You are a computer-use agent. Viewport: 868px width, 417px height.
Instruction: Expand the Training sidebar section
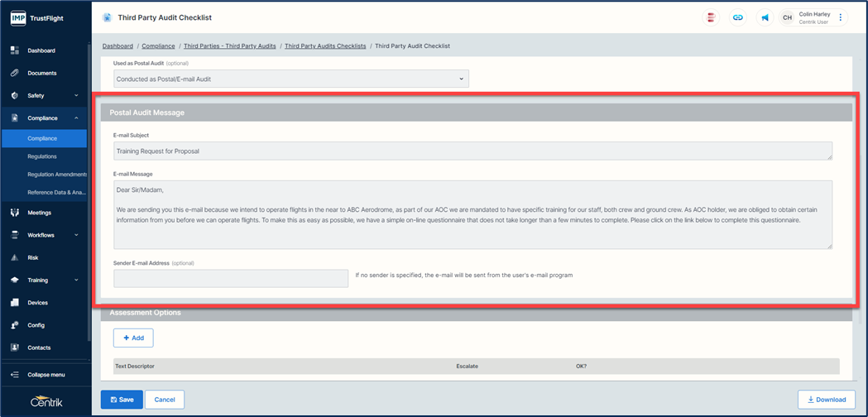point(76,280)
